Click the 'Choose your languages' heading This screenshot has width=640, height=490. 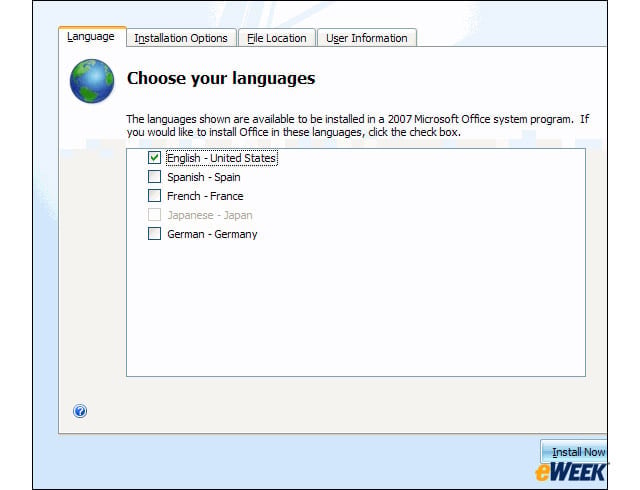tap(221, 78)
